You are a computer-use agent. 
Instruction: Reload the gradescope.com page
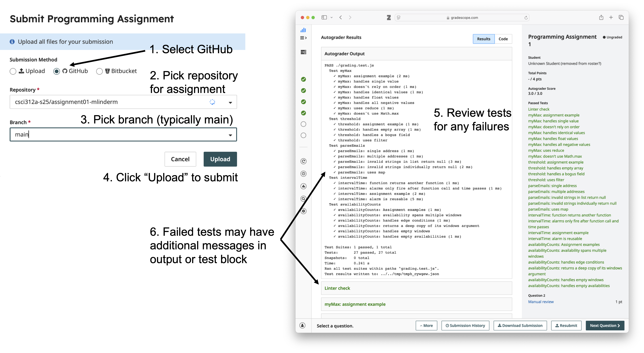click(x=526, y=18)
